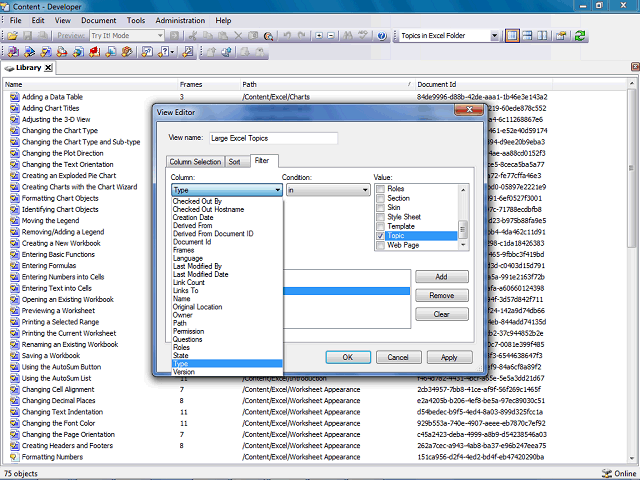Click the new role people icon
This screenshot has width=640, height=480.
point(127,52)
